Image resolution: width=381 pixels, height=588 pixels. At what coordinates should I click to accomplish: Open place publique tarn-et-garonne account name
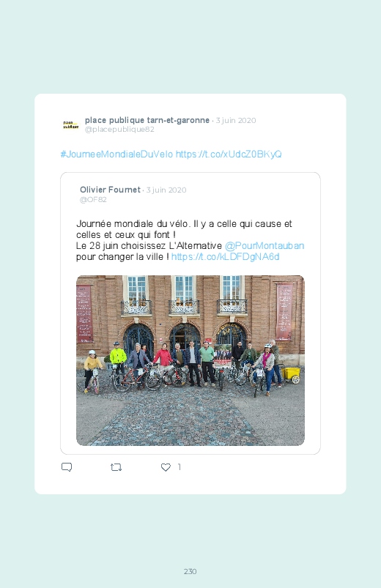pyautogui.click(x=147, y=120)
